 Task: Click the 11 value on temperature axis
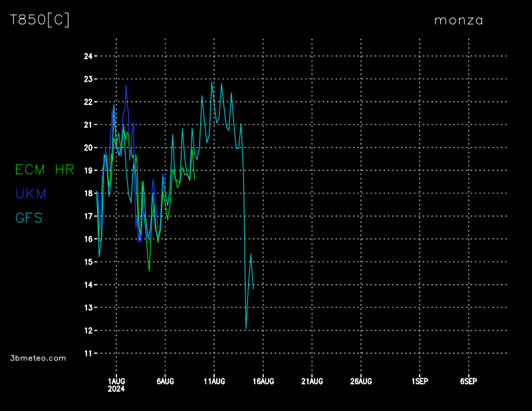pos(87,353)
